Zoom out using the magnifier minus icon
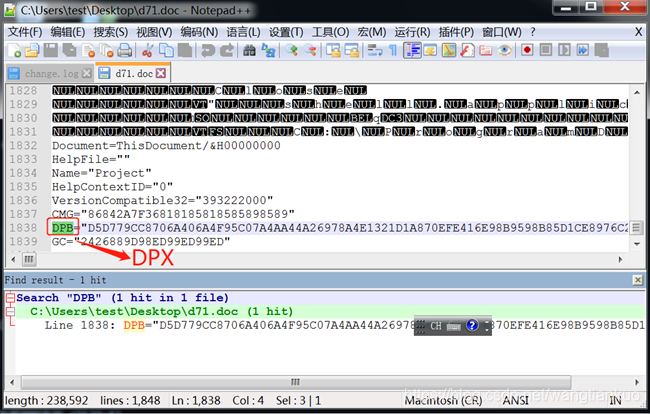 pyautogui.click(x=310, y=51)
